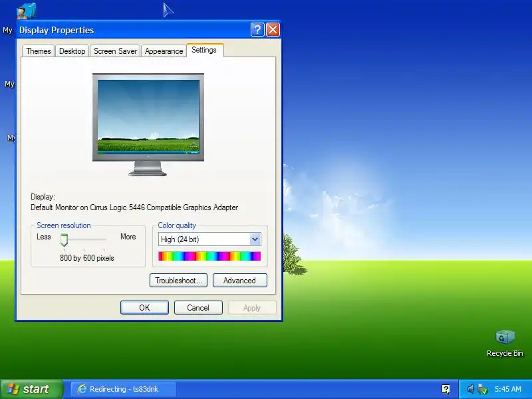
Task: Click the Recycle Bin desktop icon
Action: [505, 343]
